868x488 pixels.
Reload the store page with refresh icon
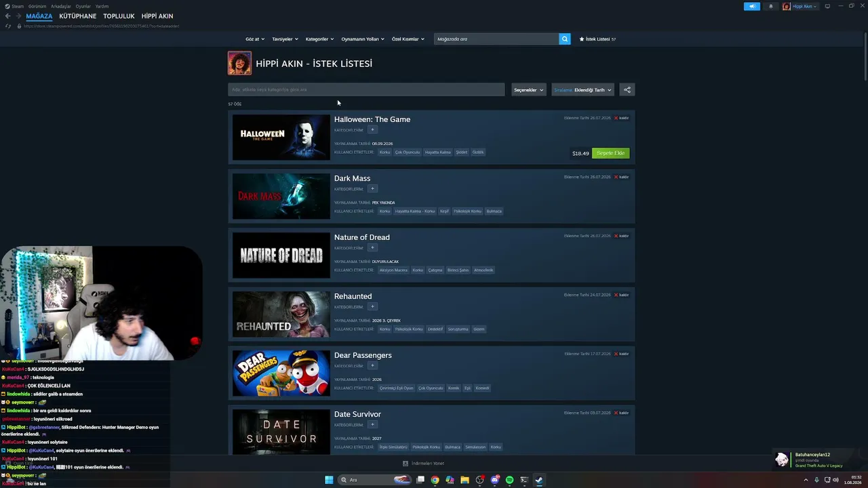(x=8, y=26)
